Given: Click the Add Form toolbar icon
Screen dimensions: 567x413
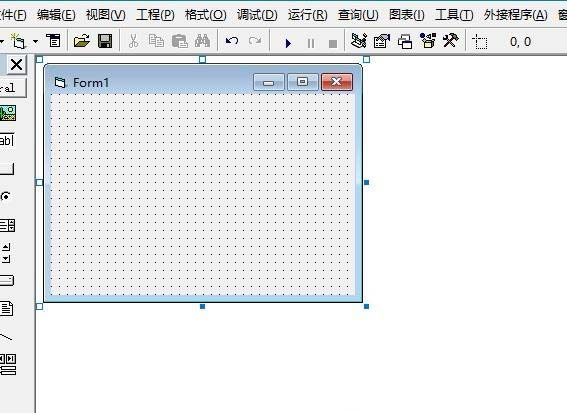Looking at the screenshot, I should [x=18, y=41].
